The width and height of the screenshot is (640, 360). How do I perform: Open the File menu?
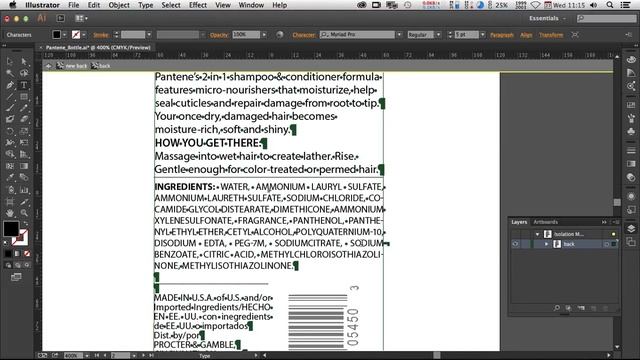pos(73,5)
